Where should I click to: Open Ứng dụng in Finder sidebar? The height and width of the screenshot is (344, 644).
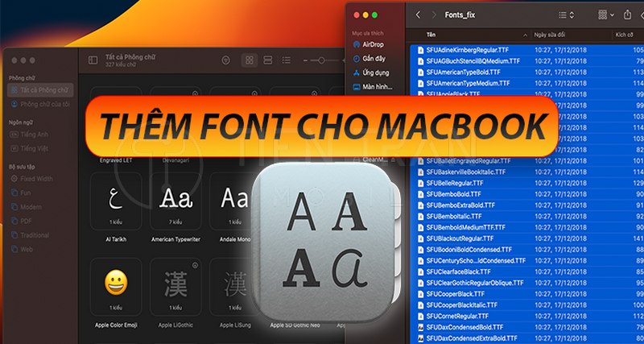tap(371, 73)
